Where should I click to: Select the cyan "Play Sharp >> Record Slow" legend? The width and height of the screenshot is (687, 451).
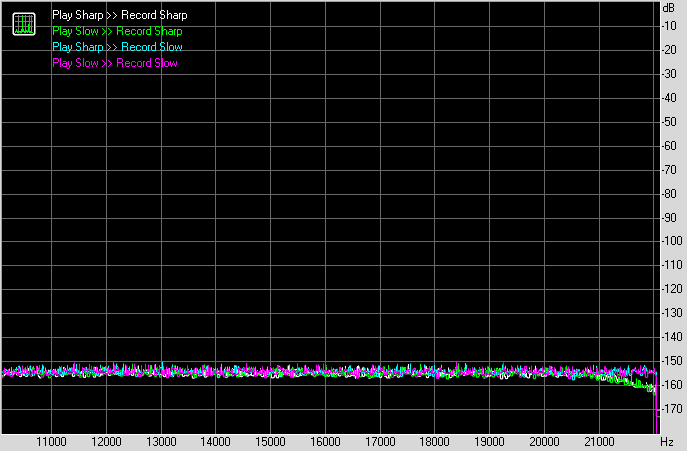(x=117, y=47)
